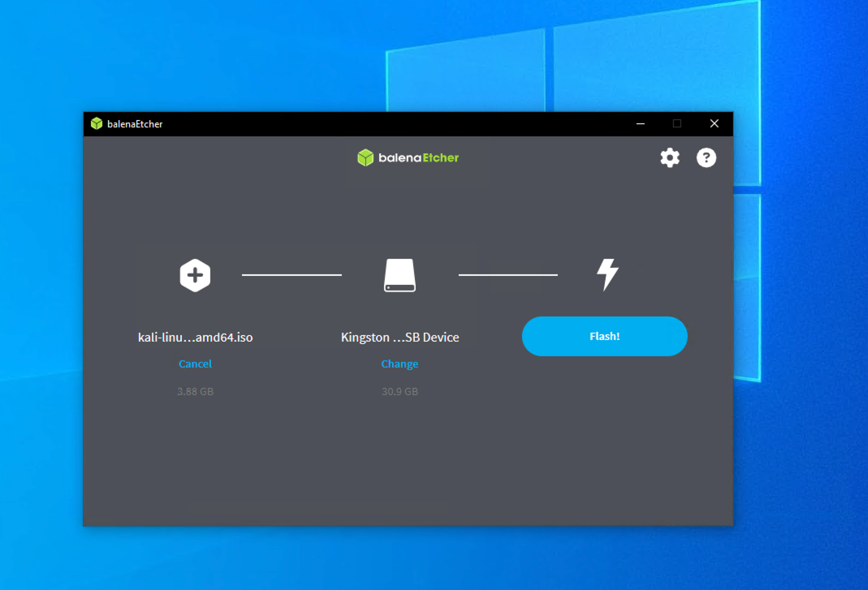Viewport: 868px width, 590px height.
Task: Click the select image plus hexagon icon
Action: pos(195,275)
